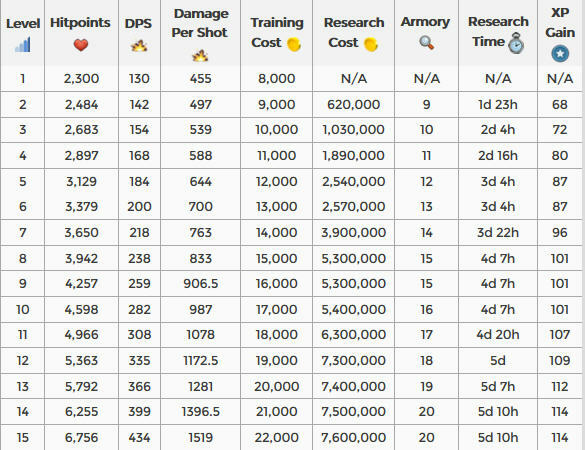Click the level 12 DPS value 335
585x450 pixels.
pyautogui.click(x=139, y=361)
